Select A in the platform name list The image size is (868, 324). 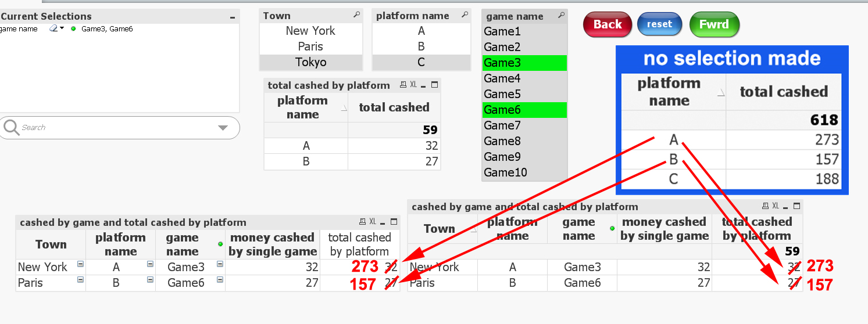422,31
